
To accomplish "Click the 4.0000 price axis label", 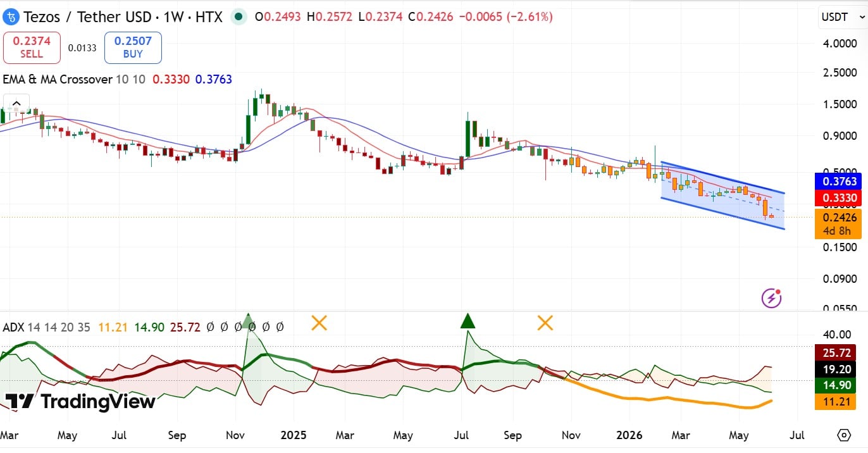I will [840, 44].
